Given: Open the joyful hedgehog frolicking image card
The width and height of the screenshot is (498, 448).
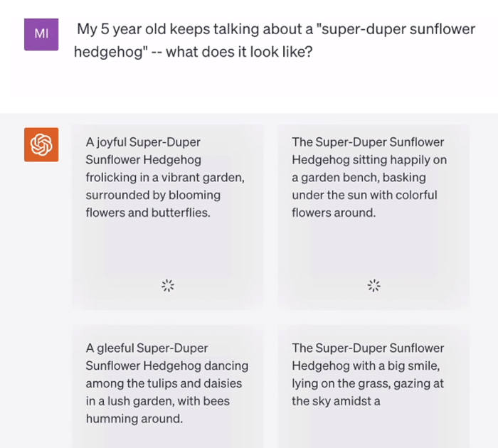Looking at the screenshot, I should pos(167,217).
